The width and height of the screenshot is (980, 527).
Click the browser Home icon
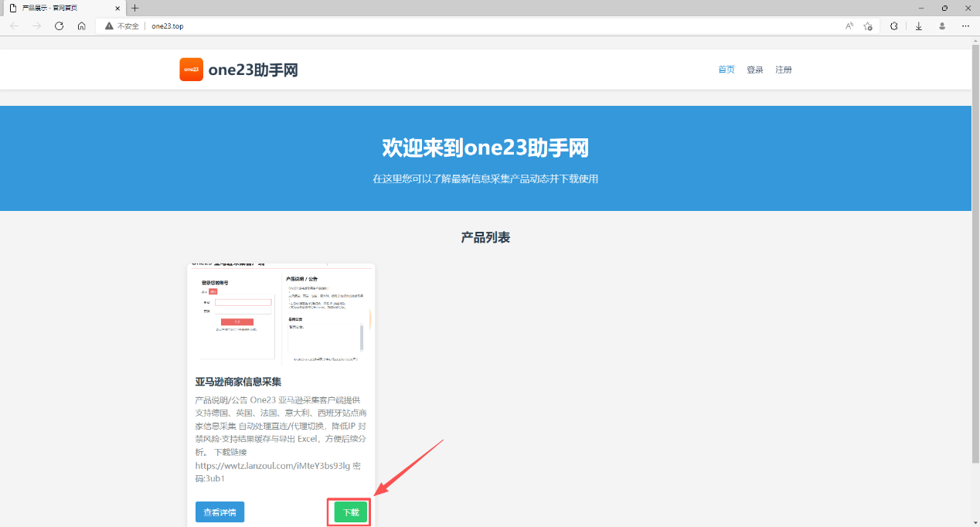[81, 25]
